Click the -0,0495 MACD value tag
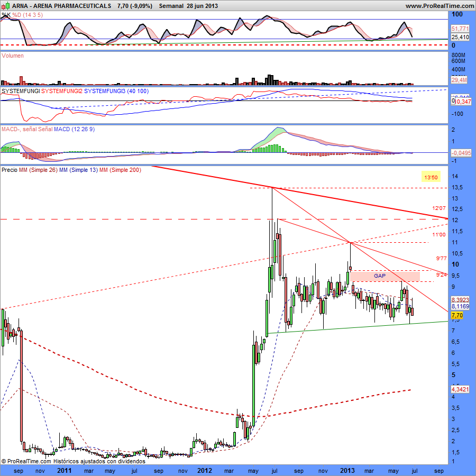This screenshot has height=476, width=476. [461, 153]
